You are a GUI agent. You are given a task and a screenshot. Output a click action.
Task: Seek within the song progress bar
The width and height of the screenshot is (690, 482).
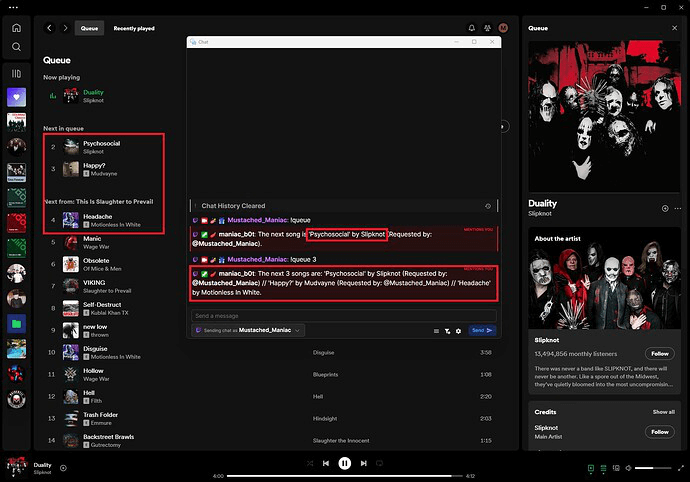pos(345,476)
